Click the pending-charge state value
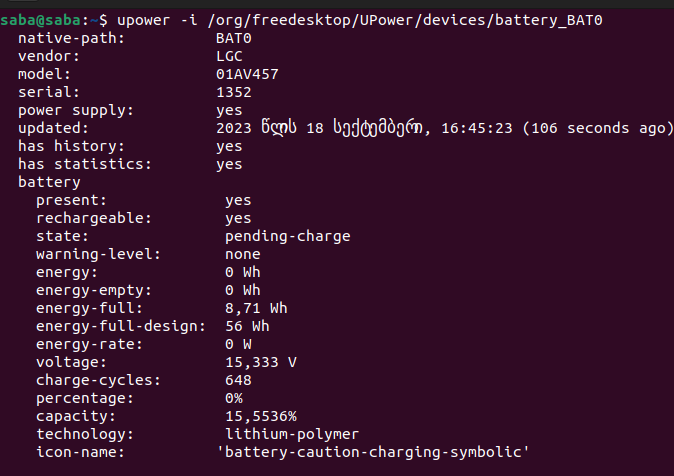Viewport: 674px width, 476px height. pos(288,236)
